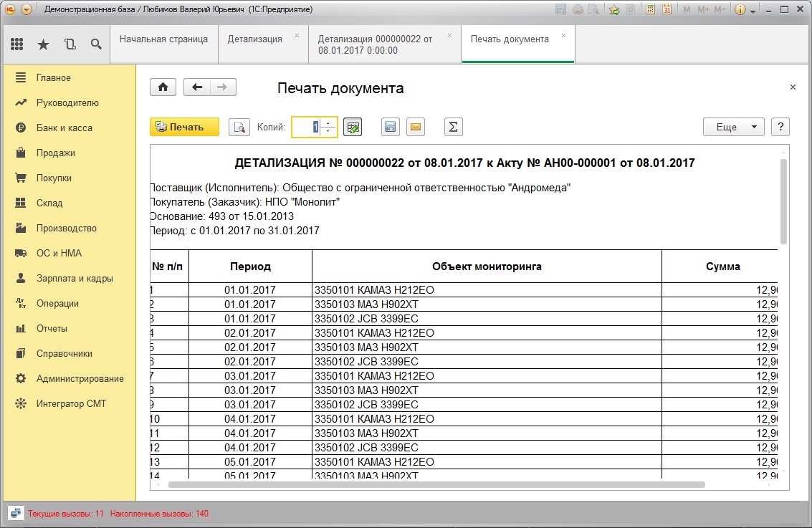Expand the Еще dropdown menu
Screen dimensions: 812x528
733,127
